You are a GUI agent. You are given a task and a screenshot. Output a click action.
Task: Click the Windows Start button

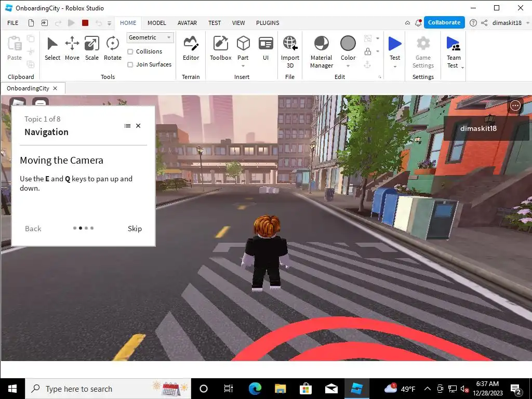12,389
